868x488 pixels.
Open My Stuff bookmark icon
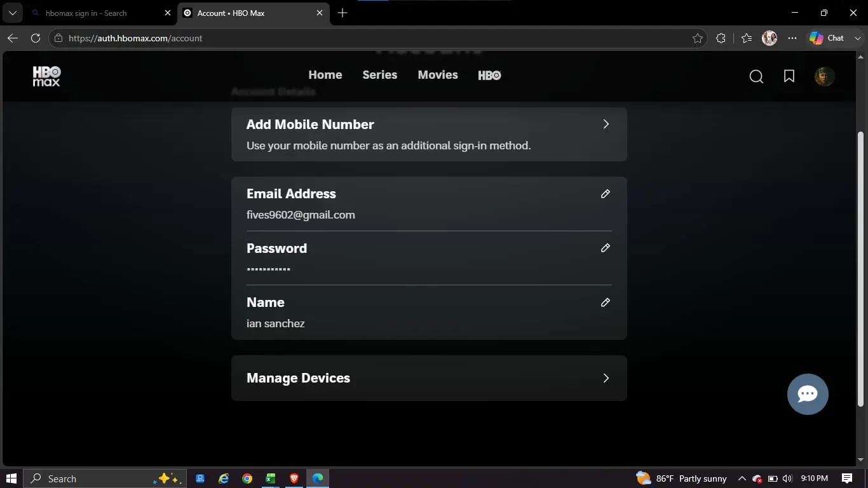(789, 76)
